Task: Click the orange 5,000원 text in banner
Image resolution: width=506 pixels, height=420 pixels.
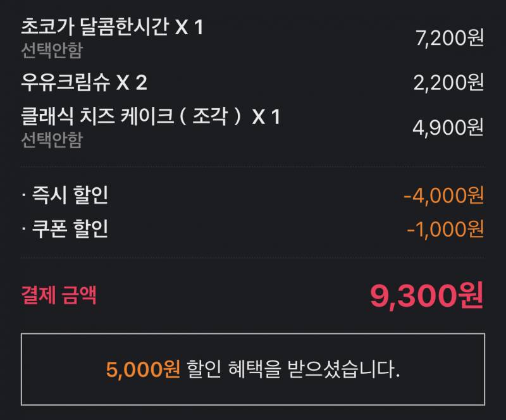Action: (x=143, y=369)
